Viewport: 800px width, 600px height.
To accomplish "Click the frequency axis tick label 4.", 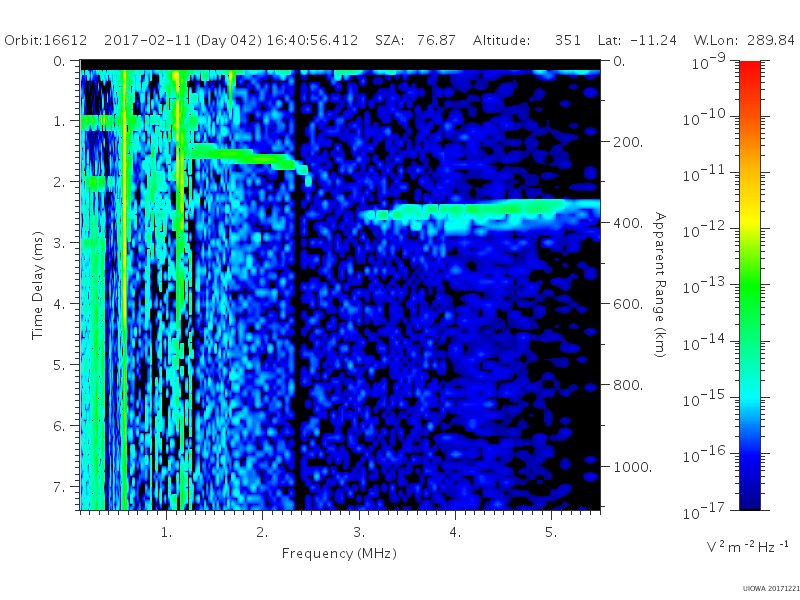I will pyautogui.click(x=455, y=532).
